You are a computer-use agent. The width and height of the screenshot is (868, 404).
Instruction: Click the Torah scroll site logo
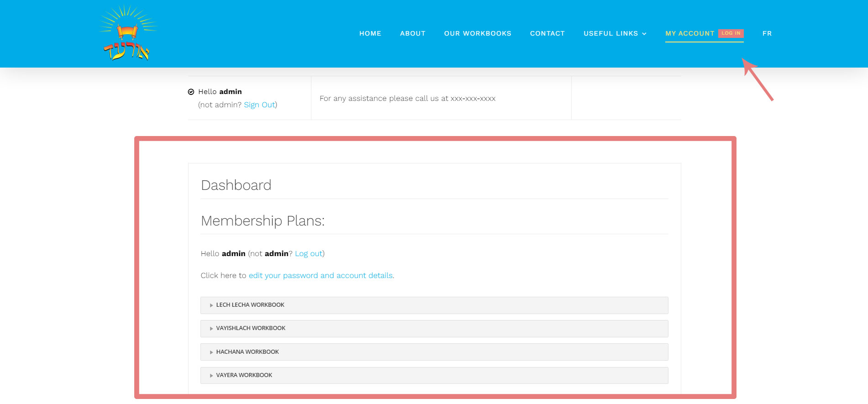pos(127,34)
